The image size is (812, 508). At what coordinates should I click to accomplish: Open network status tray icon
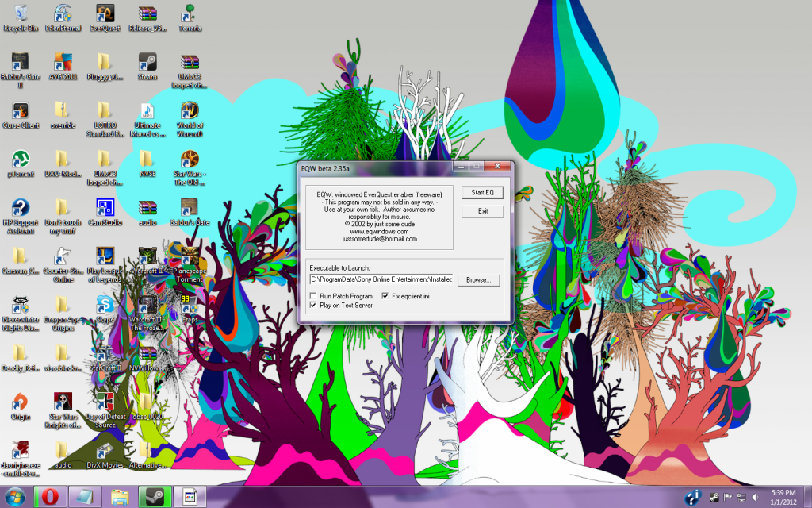pos(741,498)
